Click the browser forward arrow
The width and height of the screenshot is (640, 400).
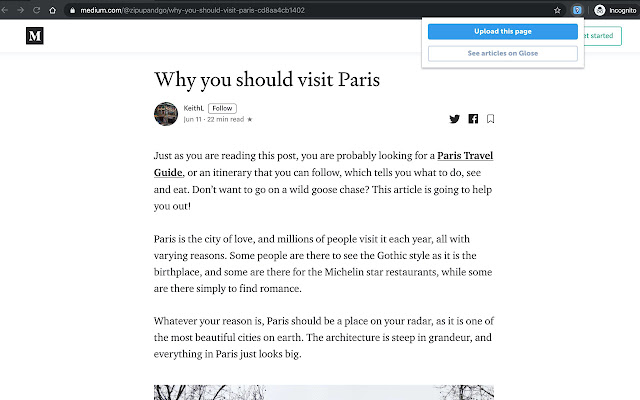point(20,10)
